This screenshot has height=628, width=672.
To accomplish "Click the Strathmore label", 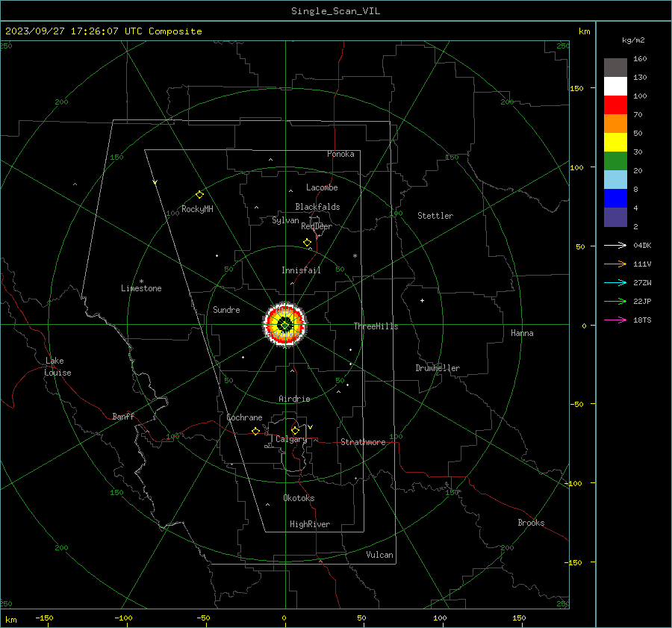I will [x=363, y=442].
